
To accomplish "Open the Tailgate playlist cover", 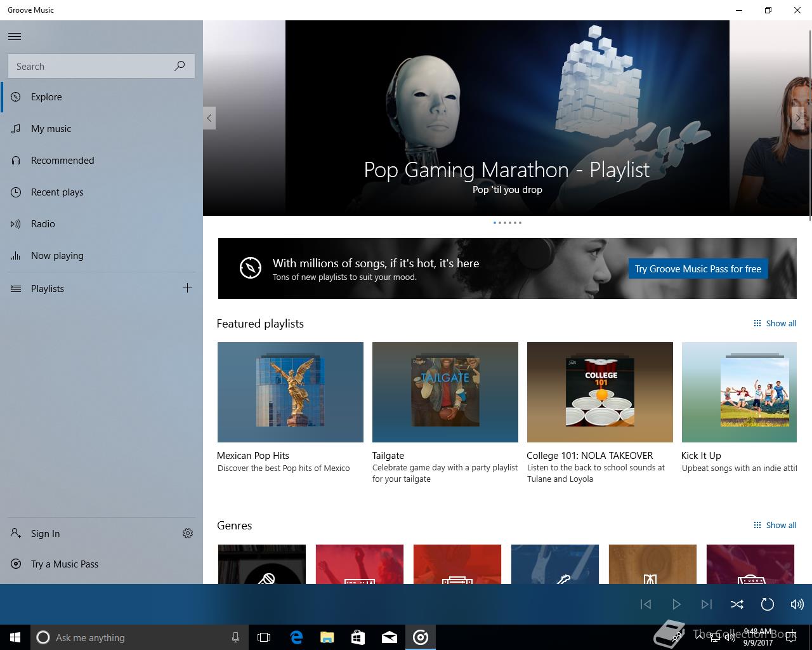I will point(445,392).
